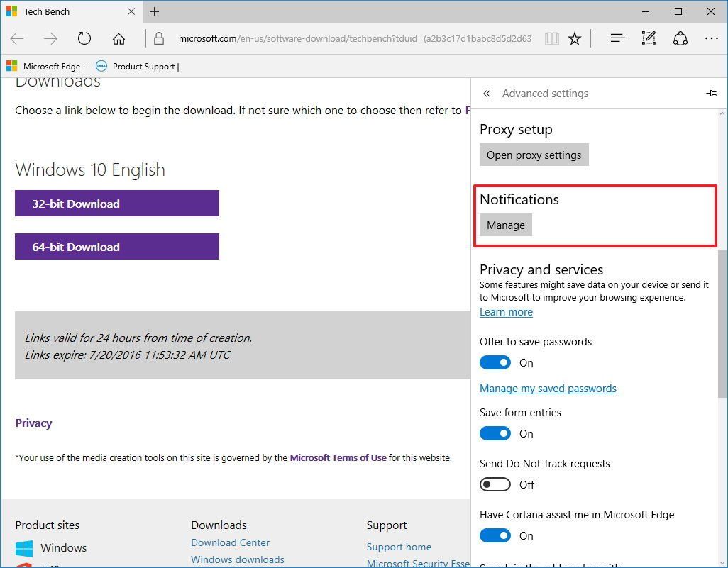Open the browser Home page
The image size is (728, 568).
pyautogui.click(x=118, y=38)
